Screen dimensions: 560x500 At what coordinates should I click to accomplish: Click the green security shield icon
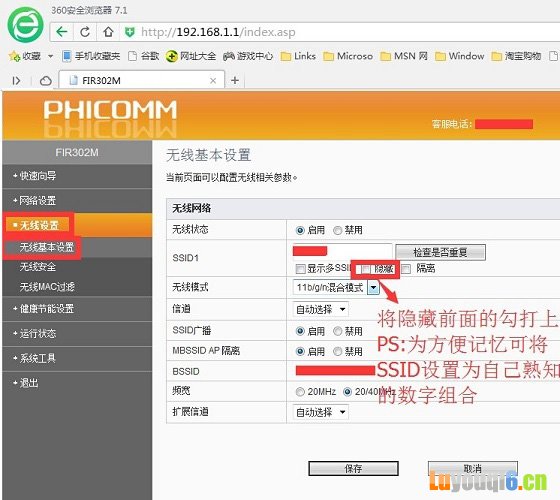click(130, 32)
